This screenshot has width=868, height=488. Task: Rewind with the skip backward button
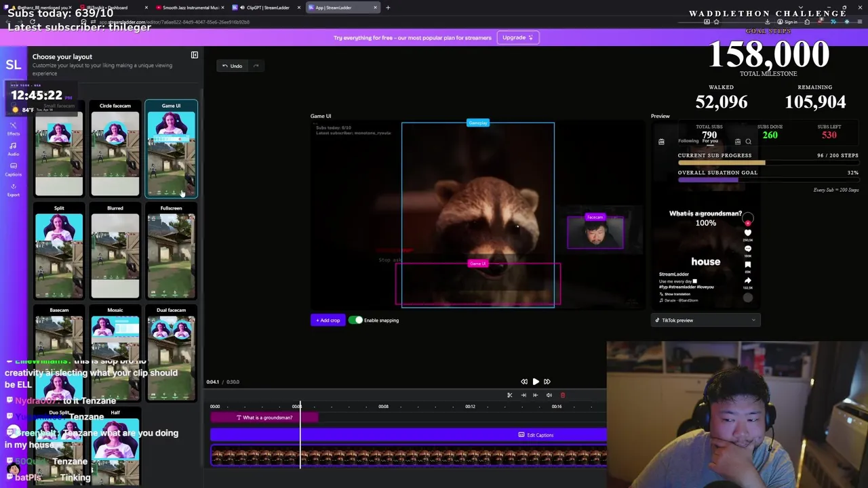524,382
